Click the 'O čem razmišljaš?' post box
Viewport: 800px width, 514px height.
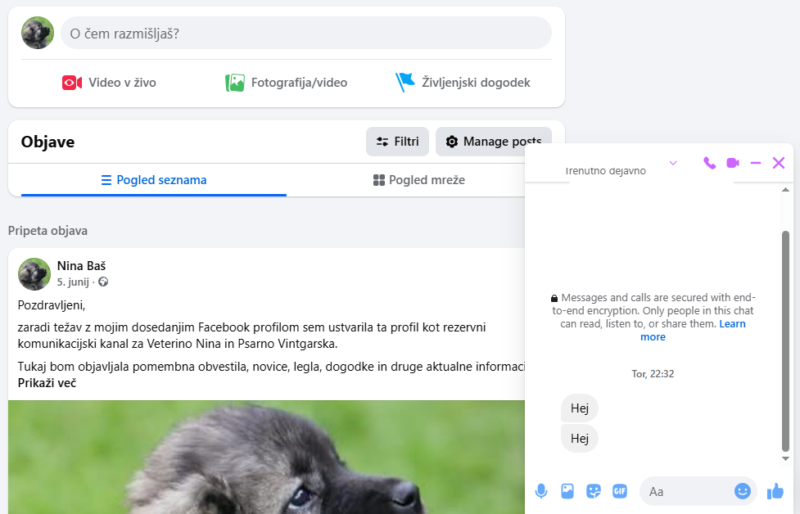pos(306,33)
